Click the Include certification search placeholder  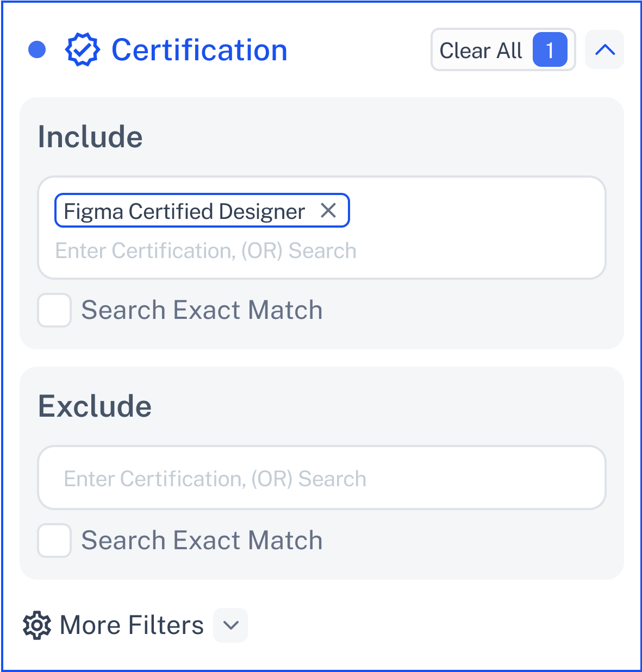pyautogui.click(x=206, y=251)
